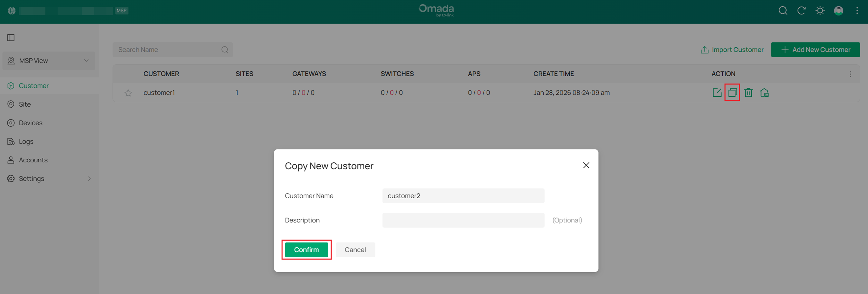The image size is (868, 294).
Task: Click the GATEWAYS column header
Action: tap(309, 74)
